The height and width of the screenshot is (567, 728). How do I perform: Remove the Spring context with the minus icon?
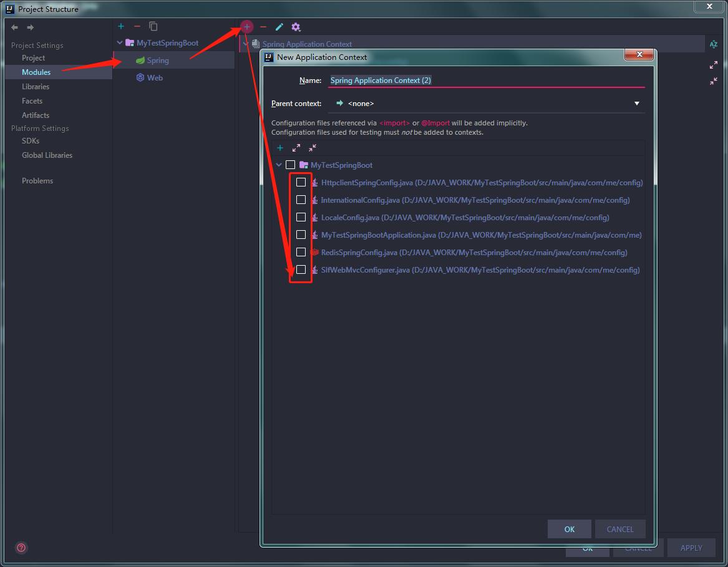point(263,27)
